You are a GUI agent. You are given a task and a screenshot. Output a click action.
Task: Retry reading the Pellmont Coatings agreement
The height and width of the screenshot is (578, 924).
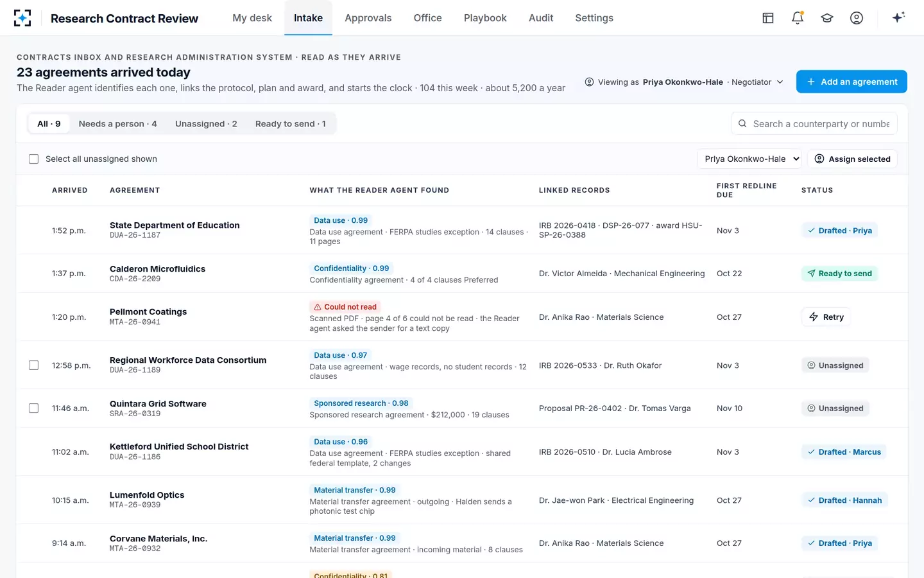click(826, 317)
